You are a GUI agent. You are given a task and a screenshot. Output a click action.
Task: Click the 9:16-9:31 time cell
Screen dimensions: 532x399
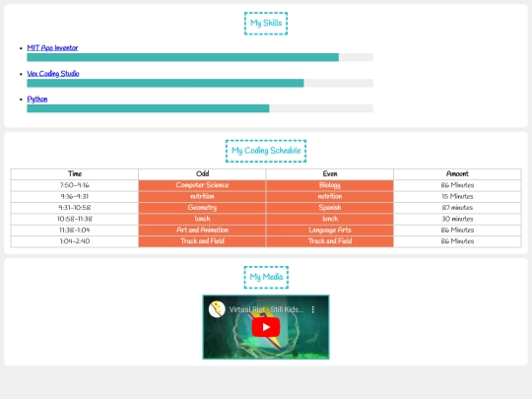[75, 196]
